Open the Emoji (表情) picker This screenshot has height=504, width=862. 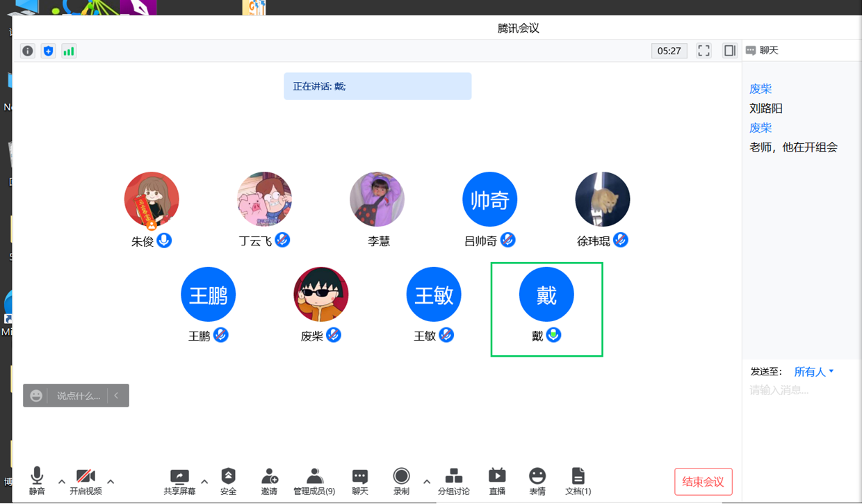click(537, 481)
